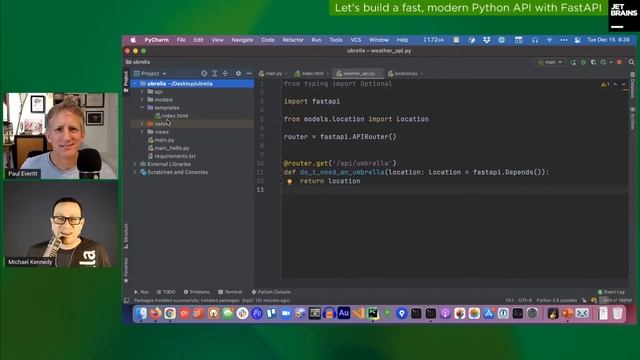640x360 pixels.
Task: Open the Python Console tool window
Action: [271, 292]
